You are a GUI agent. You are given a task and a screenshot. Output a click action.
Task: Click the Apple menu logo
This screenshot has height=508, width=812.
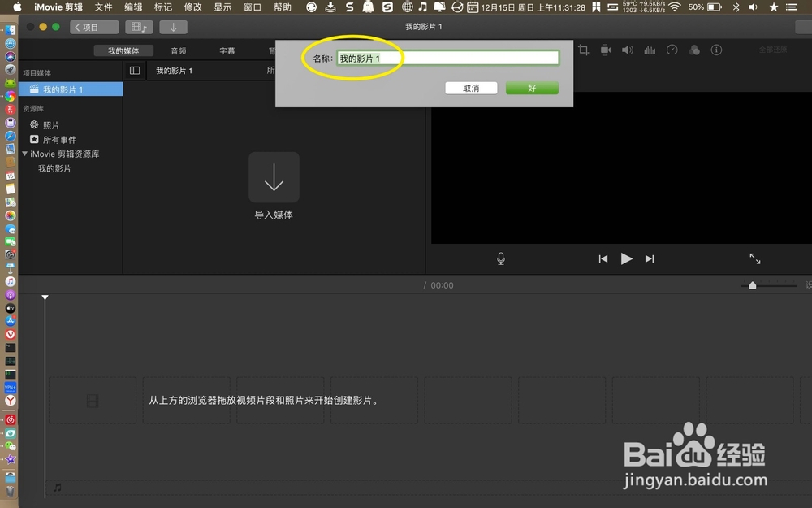point(17,7)
